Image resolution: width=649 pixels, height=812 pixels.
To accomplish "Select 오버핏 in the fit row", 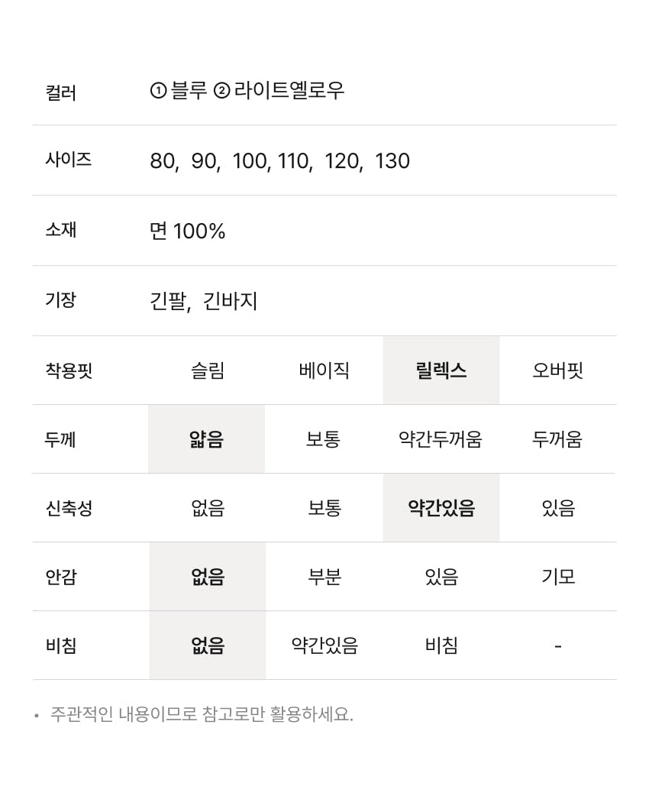I will (557, 371).
